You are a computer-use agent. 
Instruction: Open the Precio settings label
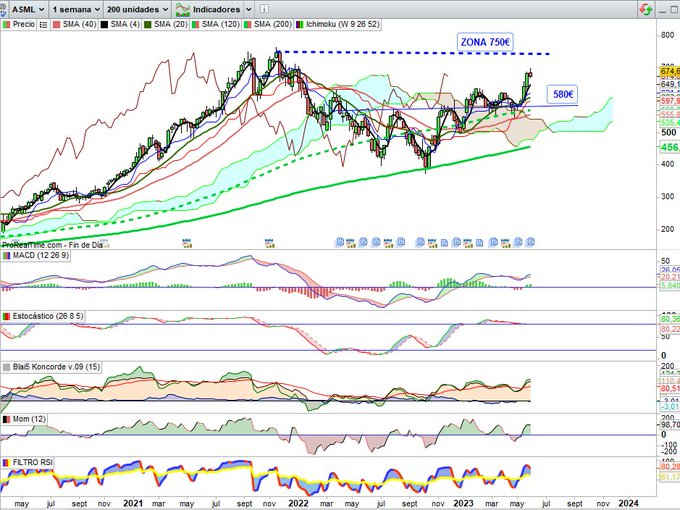(x=23, y=25)
